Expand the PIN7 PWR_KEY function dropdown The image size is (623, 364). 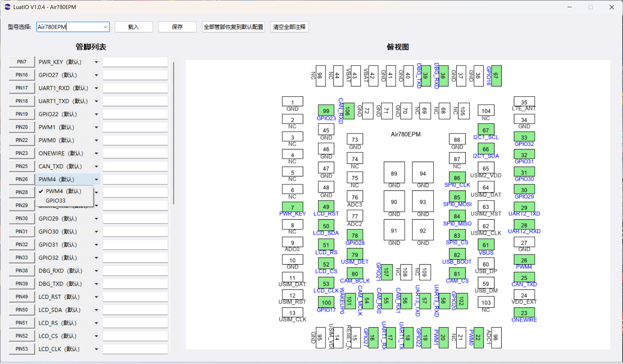click(96, 62)
